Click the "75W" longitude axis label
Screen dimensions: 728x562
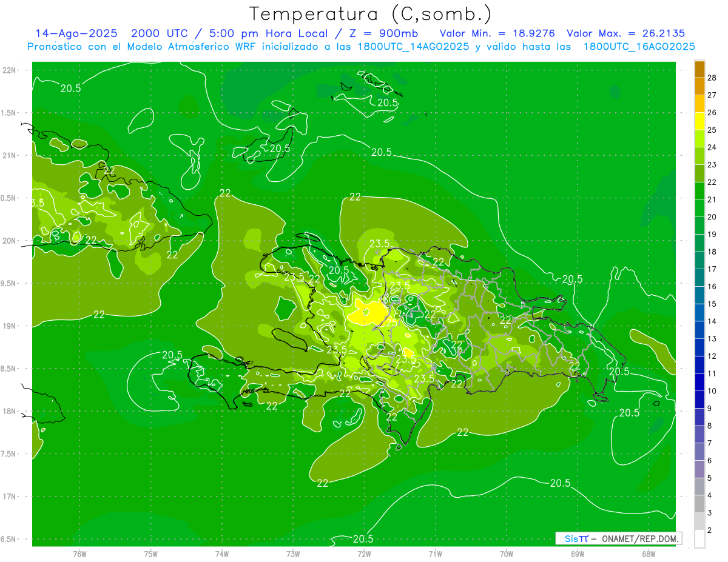pyautogui.click(x=151, y=554)
